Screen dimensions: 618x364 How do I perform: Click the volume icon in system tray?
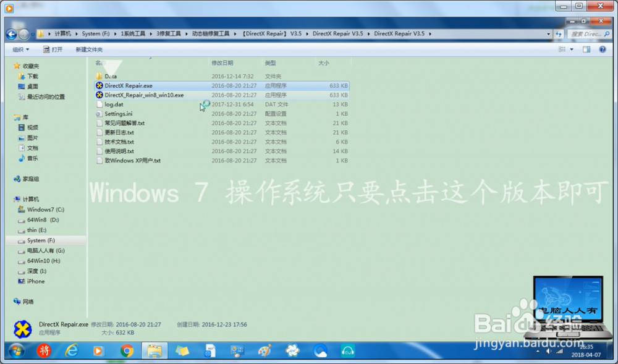[x=549, y=351]
